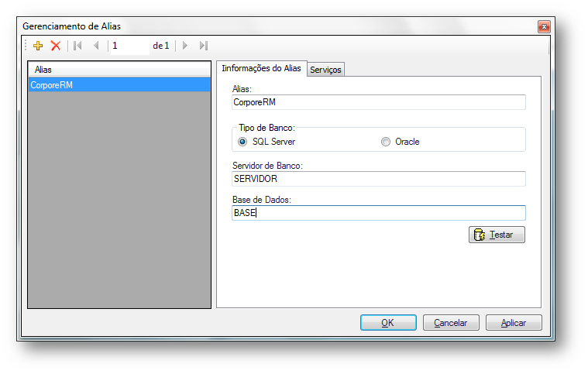
Task: Click the Alias column header
Action: click(x=119, y=70)
